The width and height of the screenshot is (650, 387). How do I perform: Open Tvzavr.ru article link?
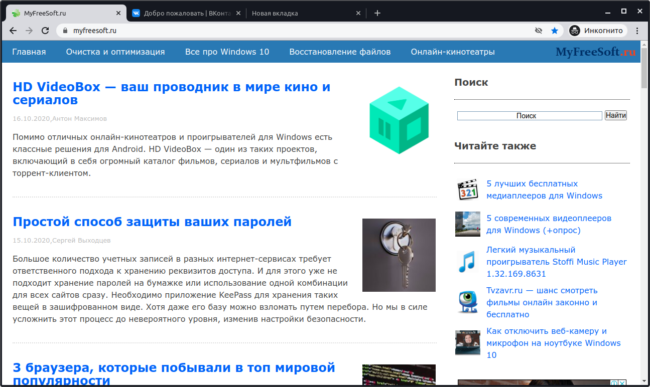(x=542, y=302)
